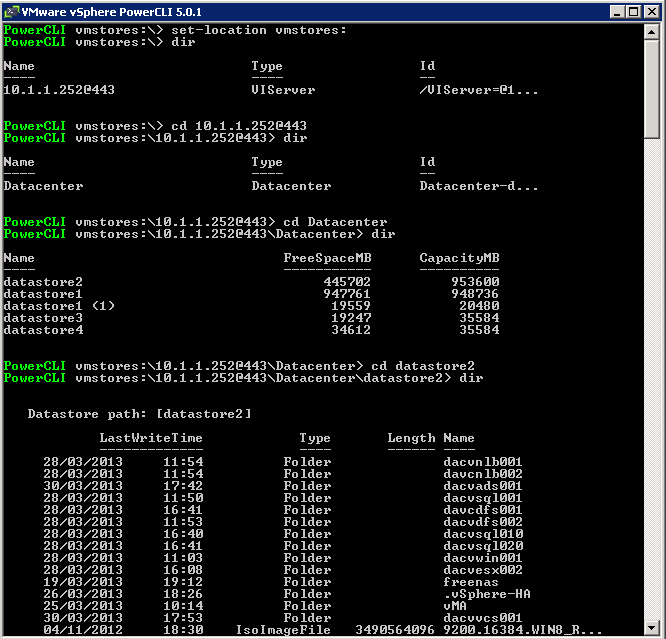Click the datastore2 row name
The width and height of the screenshot is (666, 639).
(x=43, y=282)
